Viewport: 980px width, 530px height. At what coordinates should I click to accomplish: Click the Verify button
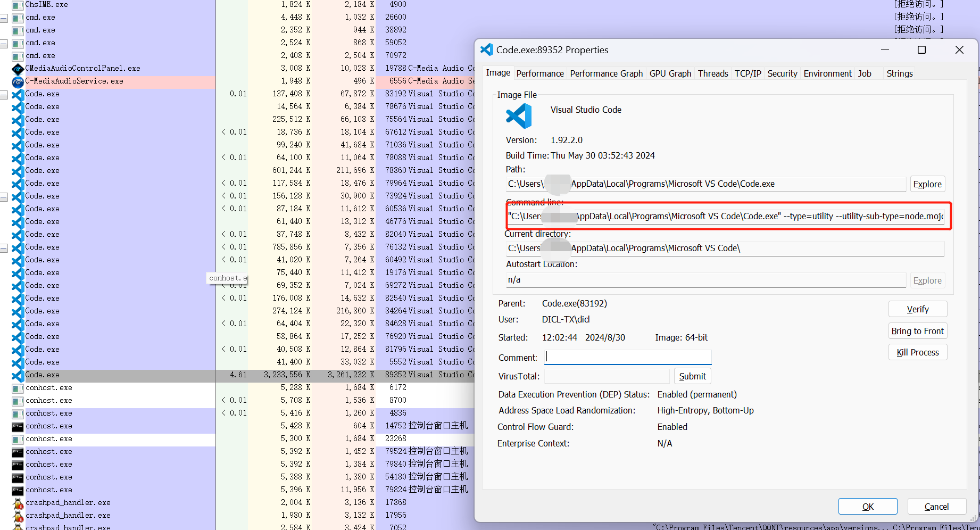pos(918,309)
